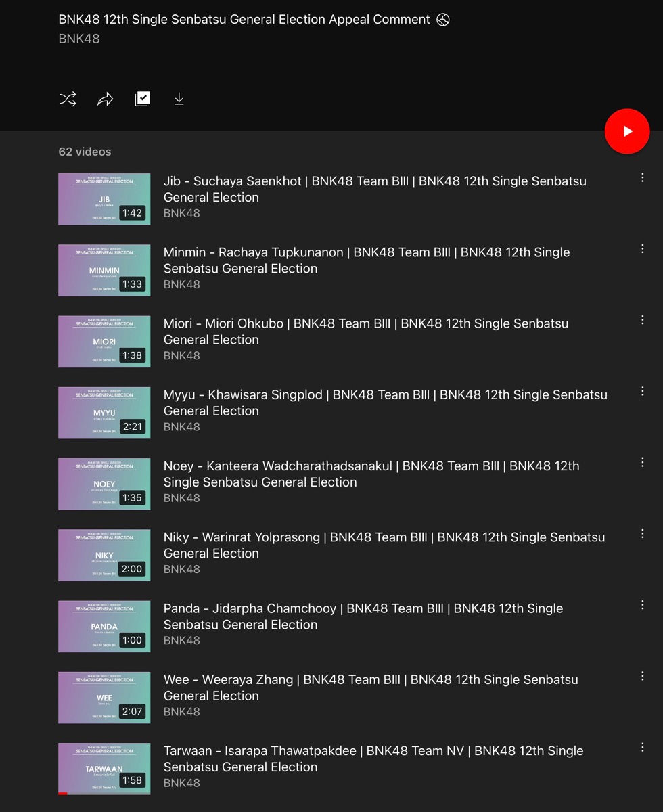Tap the 2:07 duration badge
This screenshot has width=663, height=812.
click(133, 711)
